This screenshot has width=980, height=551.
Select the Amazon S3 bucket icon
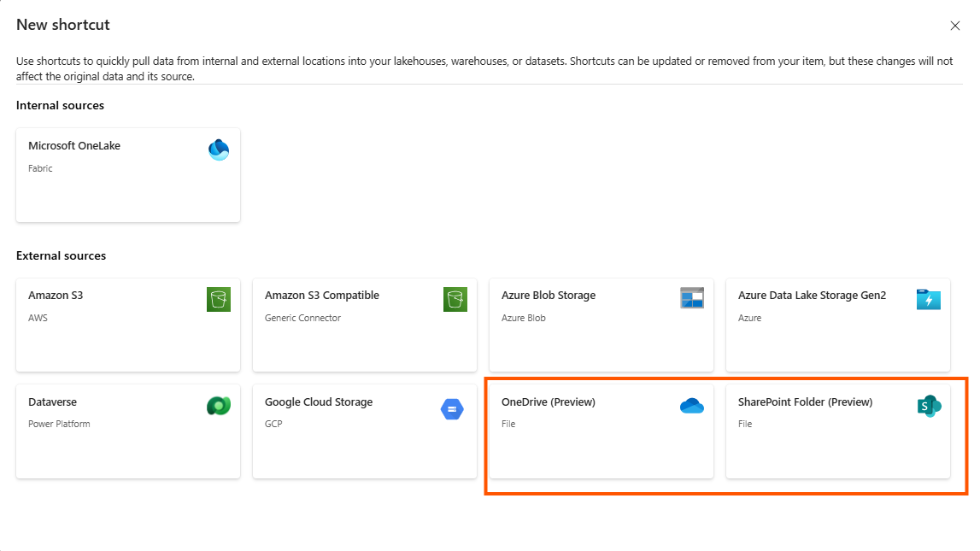pyautogui.click(x=219, y=299)
